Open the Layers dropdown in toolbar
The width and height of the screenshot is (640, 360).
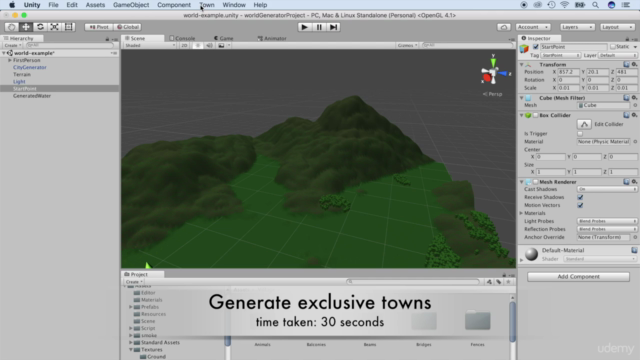pos(577,27)
